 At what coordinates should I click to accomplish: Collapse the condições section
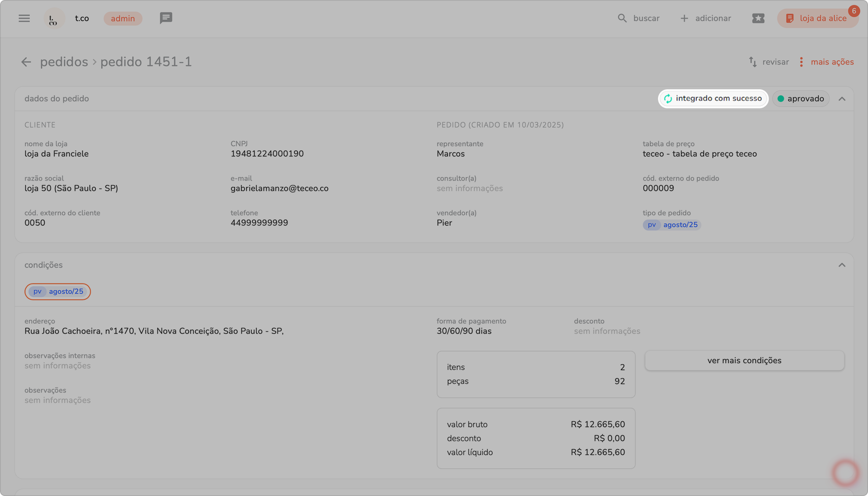click(842, 265)
